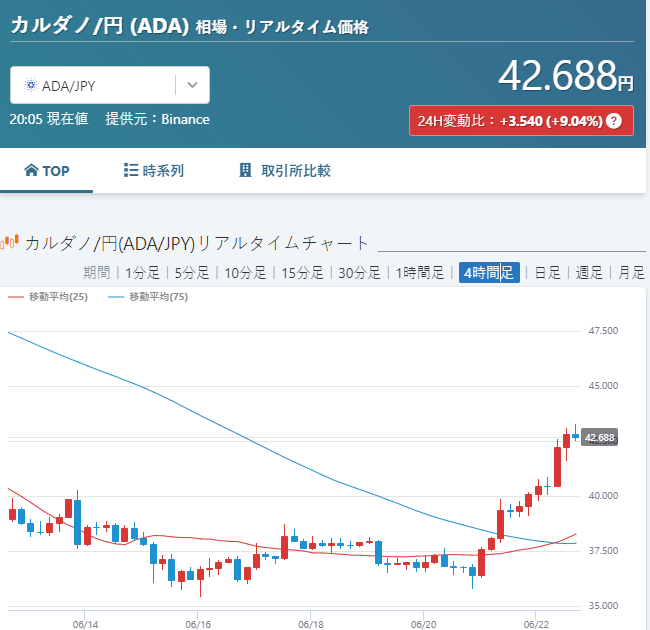Click the 06/14 date axis label
This screenshot has height=630, width=650.
(x=85, y=624)
